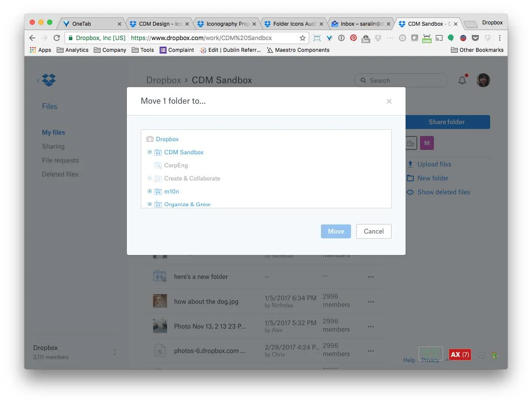
Task: Bookmark this page with the star
Action: (x=302, y=38)
